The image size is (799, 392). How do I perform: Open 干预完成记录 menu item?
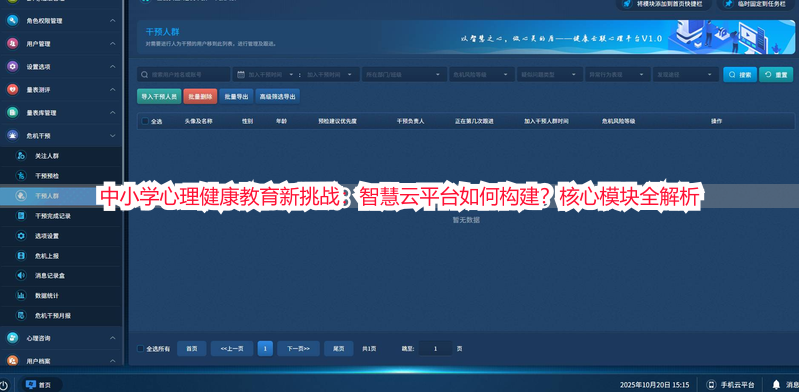(x=61, y=216)
